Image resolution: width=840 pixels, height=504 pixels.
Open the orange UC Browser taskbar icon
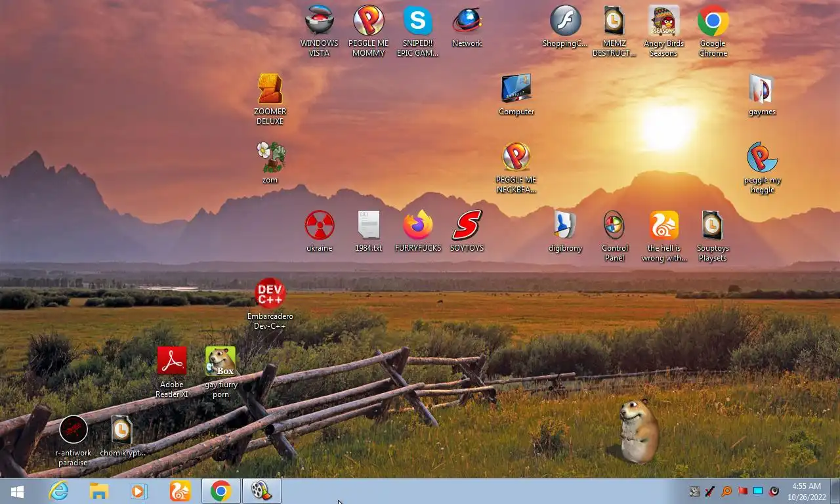180,491
